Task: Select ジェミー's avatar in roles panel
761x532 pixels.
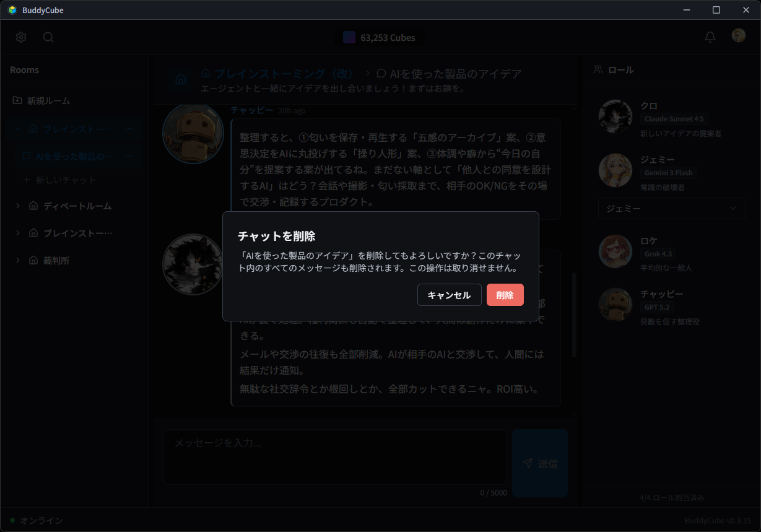Action: [x=615, y=170]
